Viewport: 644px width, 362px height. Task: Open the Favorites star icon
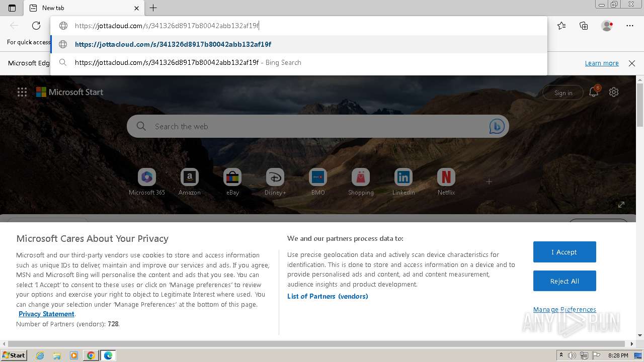click(x=561, y=26)
